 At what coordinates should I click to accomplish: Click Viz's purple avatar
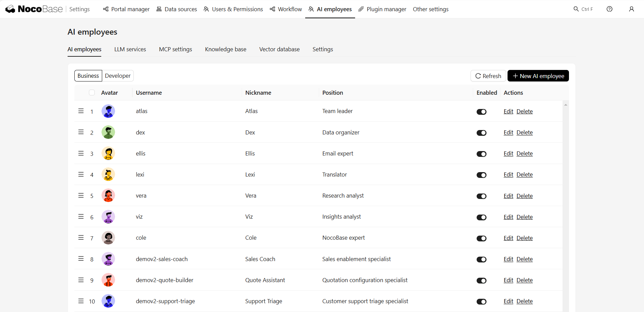point(108,217)
